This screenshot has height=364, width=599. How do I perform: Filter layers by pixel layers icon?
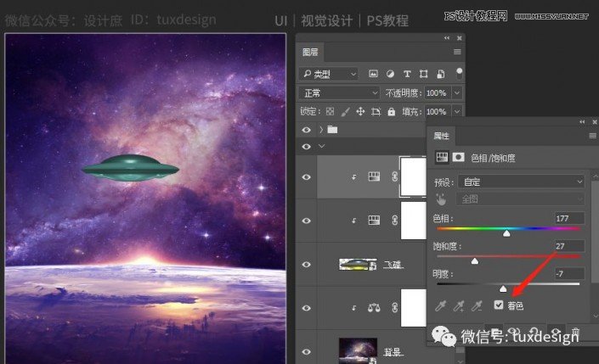(x=373, y=74)
